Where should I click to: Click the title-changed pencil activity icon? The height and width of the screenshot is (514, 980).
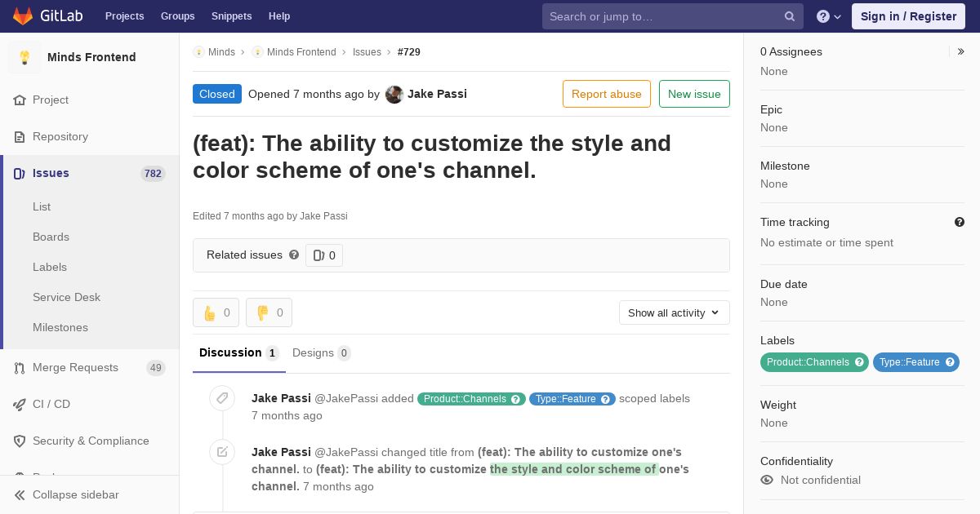(x=222, y=452)
